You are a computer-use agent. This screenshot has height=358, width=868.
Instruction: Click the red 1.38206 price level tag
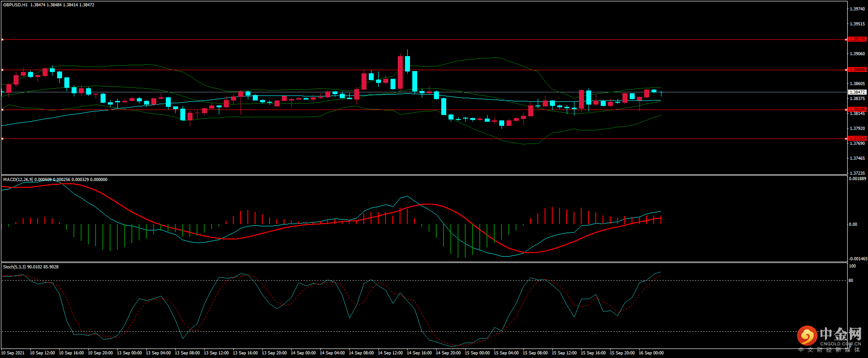pyautogui.click(x=857, y=110)
